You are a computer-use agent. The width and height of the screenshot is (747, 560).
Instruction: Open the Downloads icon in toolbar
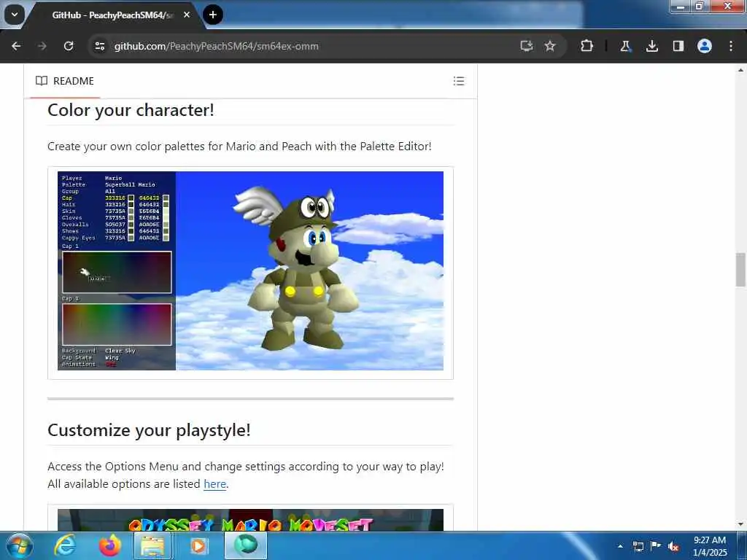click(x=651, y=46)
